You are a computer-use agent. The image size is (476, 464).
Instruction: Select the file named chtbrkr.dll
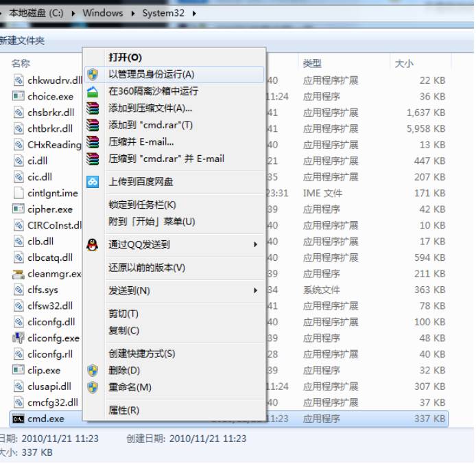[50, 129]
